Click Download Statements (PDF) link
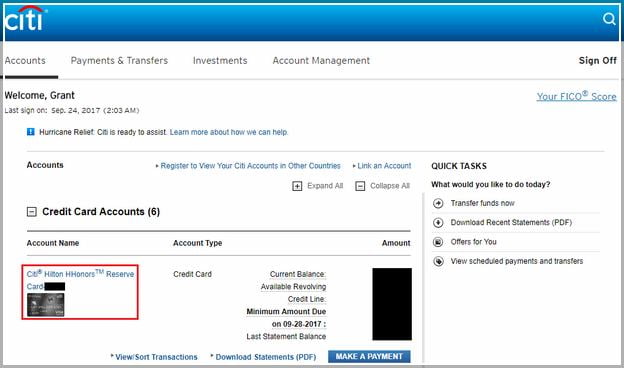Viewport: 624px width, 368px height. 266,357
